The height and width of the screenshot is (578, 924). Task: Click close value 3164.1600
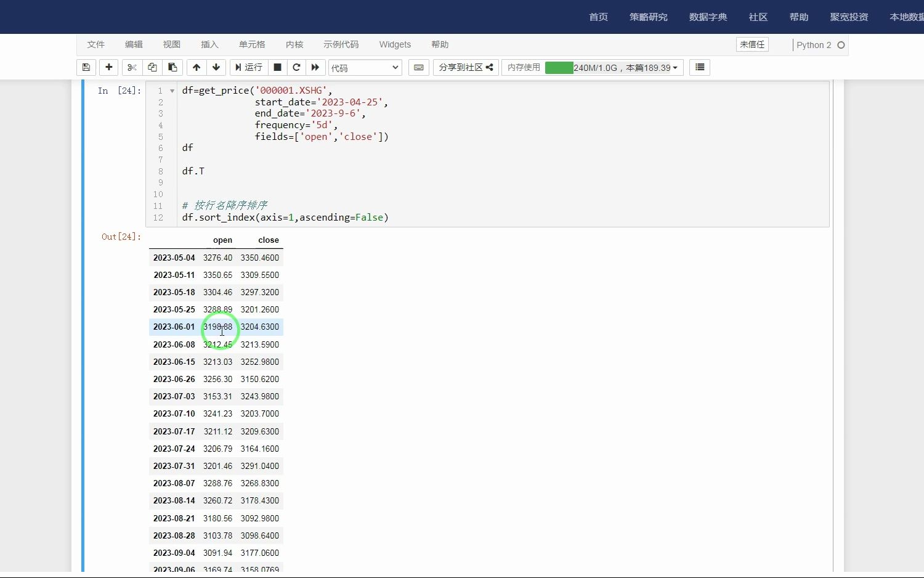pos(259,449)
